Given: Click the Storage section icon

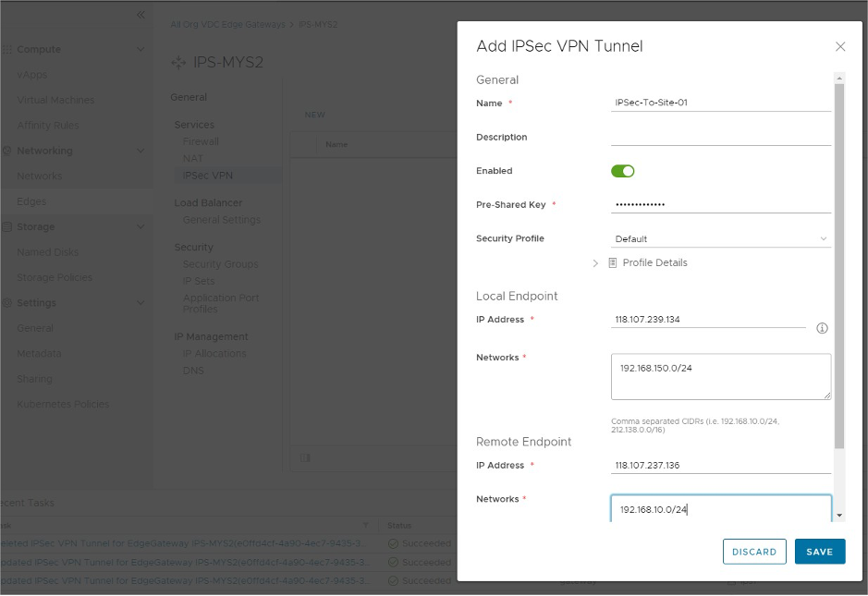Looking at the screenshot, I should coord(6,226).
